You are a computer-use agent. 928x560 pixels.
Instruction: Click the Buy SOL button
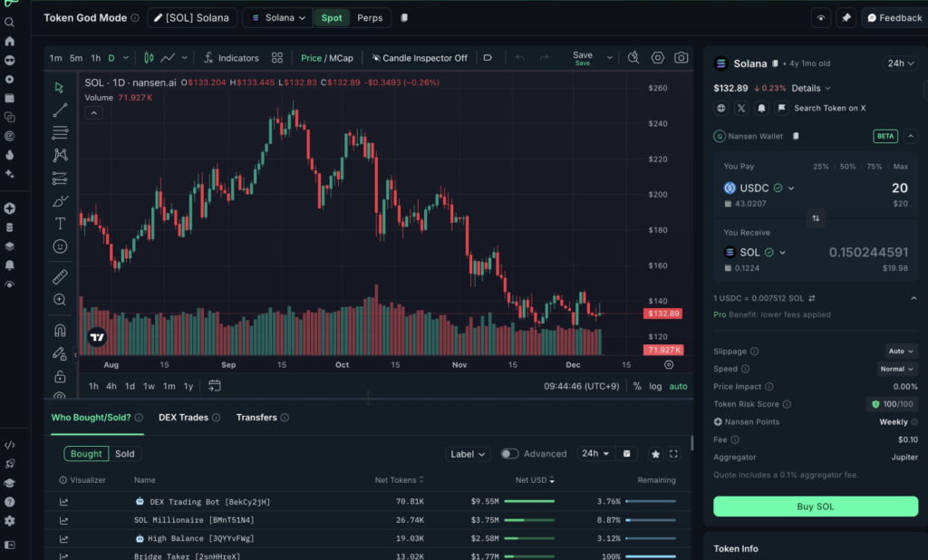(x=815, y=507)
